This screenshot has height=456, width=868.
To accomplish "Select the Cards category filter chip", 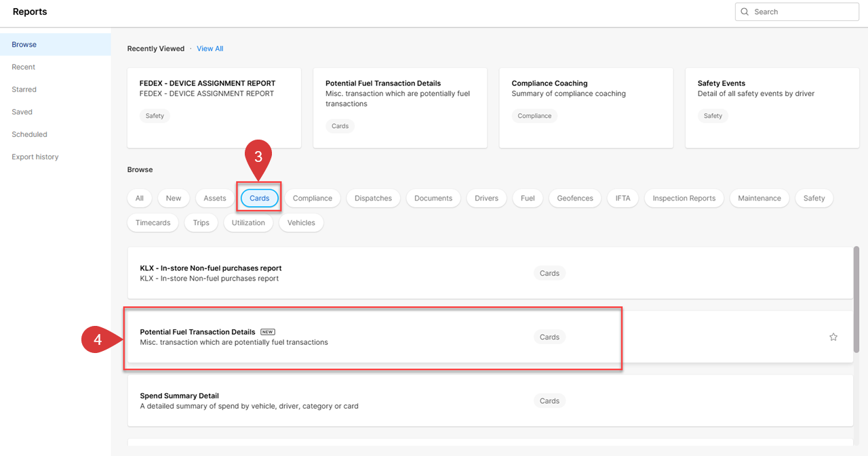I will coord(259,199).
